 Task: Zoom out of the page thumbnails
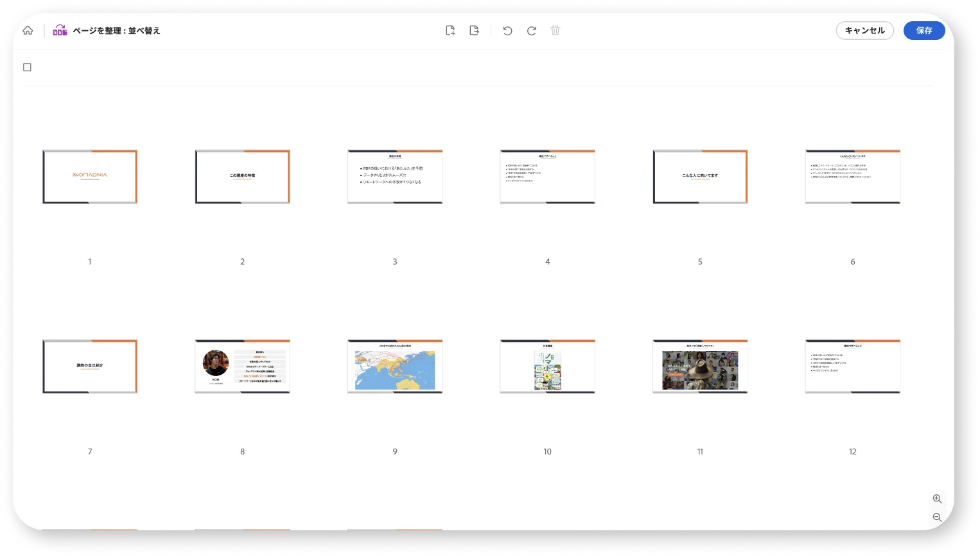tap(937, 517)
